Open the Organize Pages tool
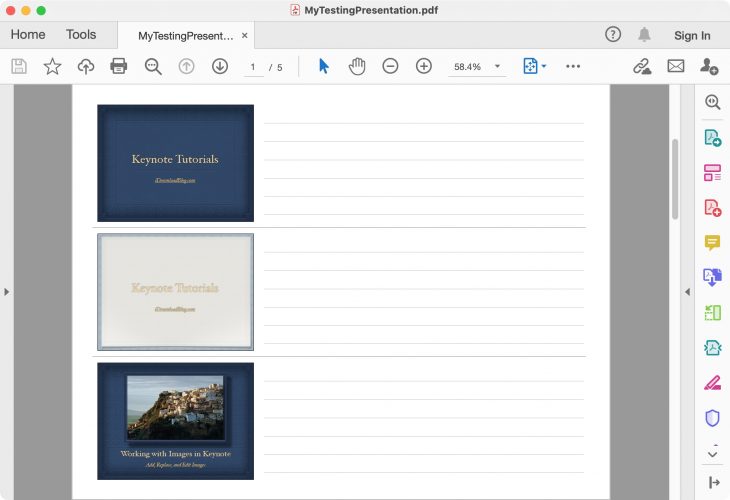Image resolution: width=730 pixels, height=500 pixels. point(712,173)
